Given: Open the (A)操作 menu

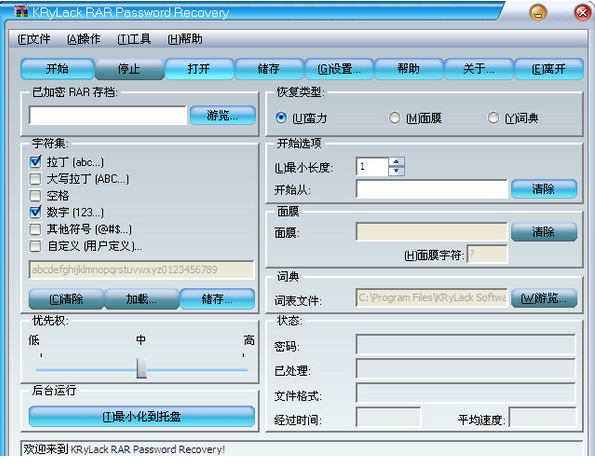Looking at the screenshot, I should 83,39.
